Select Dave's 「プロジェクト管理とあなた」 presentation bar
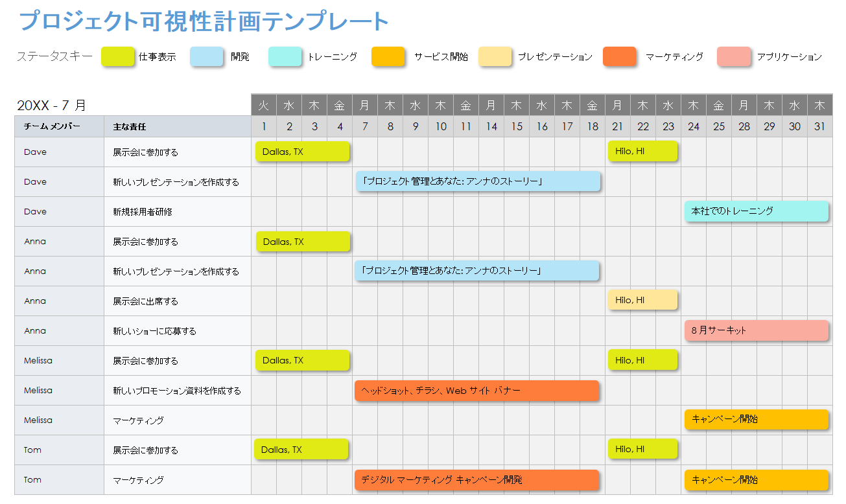846x504 pixels. pos(477,181)
